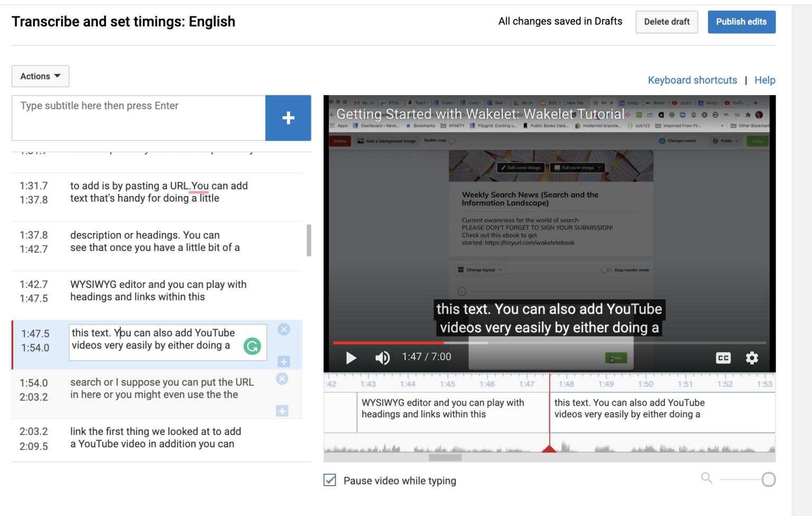Click the zoom magnifier icon under the timeline
The height and width of the screenshot is (516, 812).
click(x=707, y=478)
